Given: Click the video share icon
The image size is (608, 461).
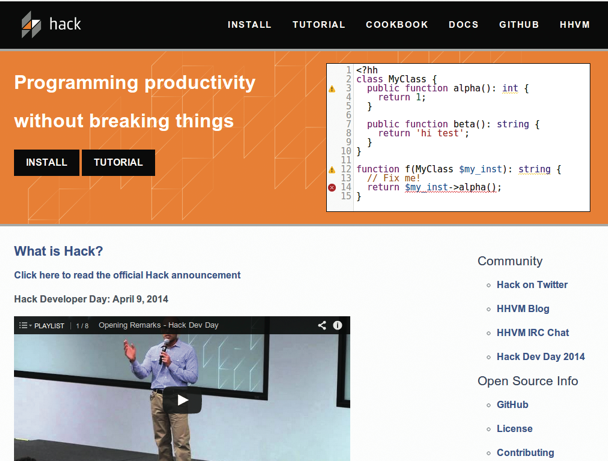Looking at the screenshot, I should (x=322, y=325).
